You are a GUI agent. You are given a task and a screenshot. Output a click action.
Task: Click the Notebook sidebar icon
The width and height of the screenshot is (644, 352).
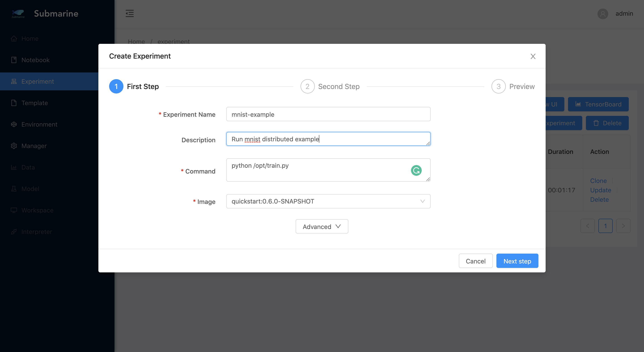click(14, 60)
